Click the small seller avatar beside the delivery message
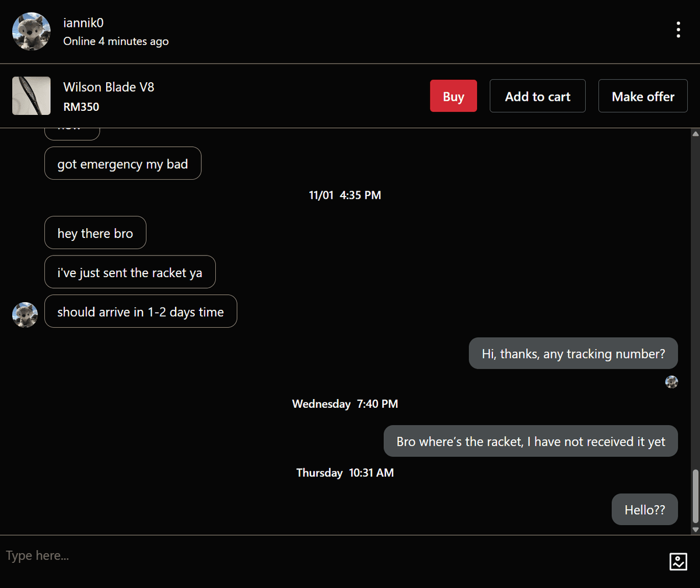700x588 pixels. (x=24, y=314)
